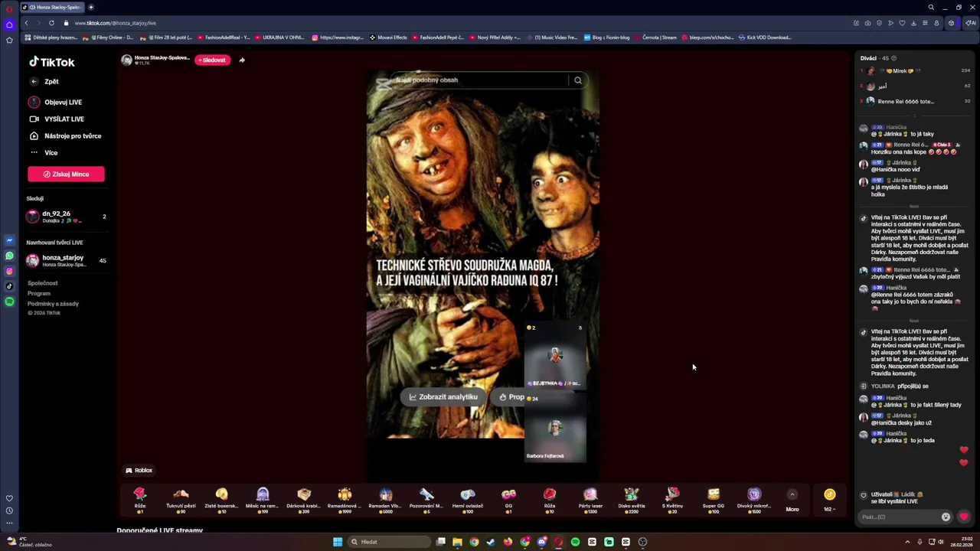The image size is (980, 551).
Task: Click taskbar search Hledat
Action: point(389,542)
